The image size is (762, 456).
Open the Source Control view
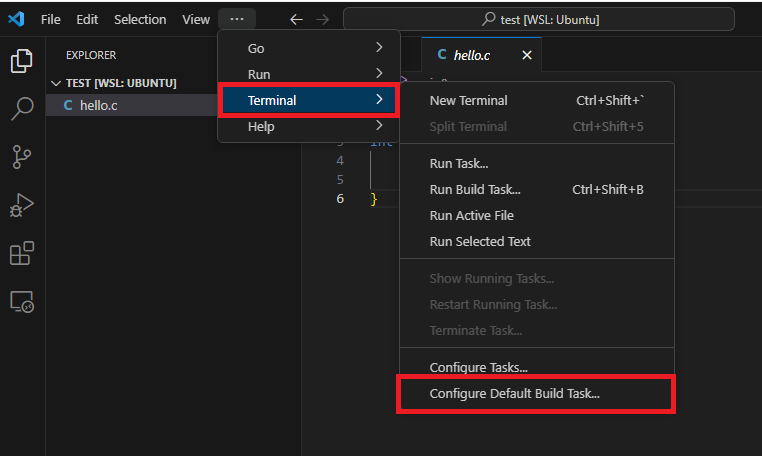pyautogui.click(x=21, y=157)
